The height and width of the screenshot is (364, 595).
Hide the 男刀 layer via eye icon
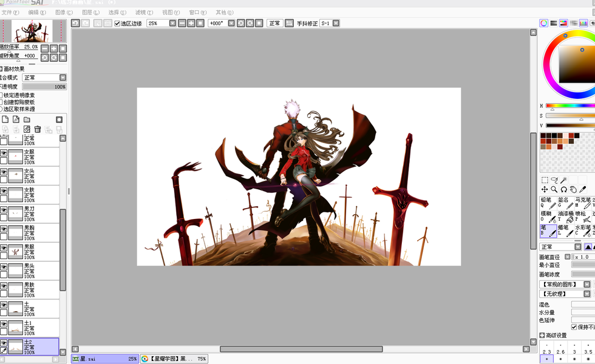[4, 210]
